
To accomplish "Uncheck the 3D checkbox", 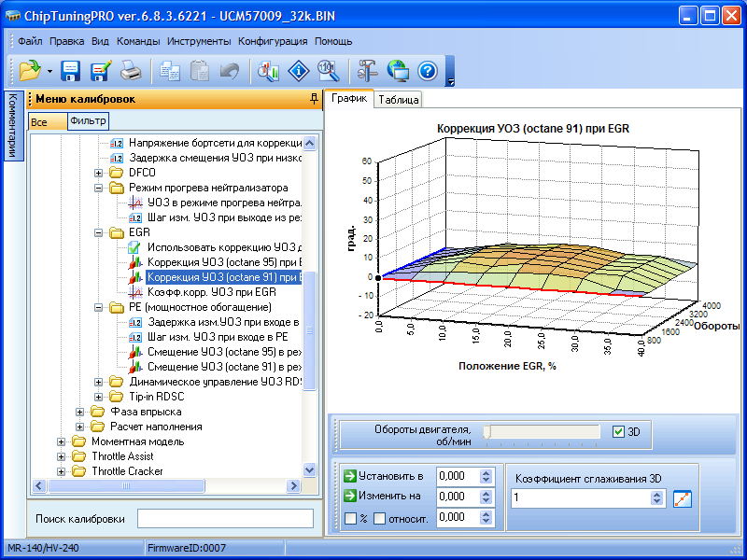I will pyautogui.click(x=618, y=432).
